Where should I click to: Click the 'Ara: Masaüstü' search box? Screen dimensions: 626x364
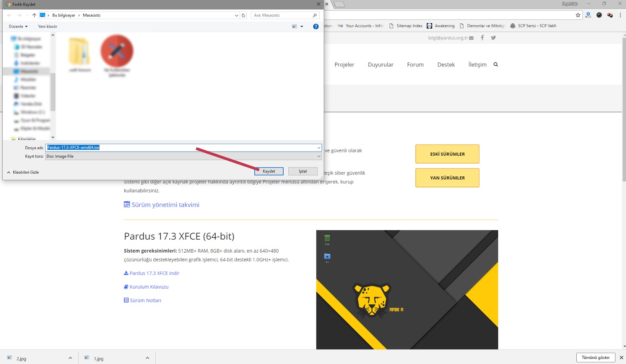[285, 15]
